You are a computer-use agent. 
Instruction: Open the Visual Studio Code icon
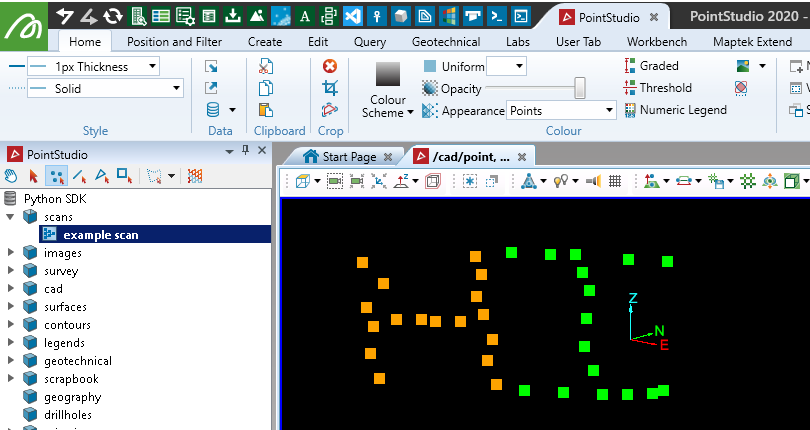pos(353,17)
